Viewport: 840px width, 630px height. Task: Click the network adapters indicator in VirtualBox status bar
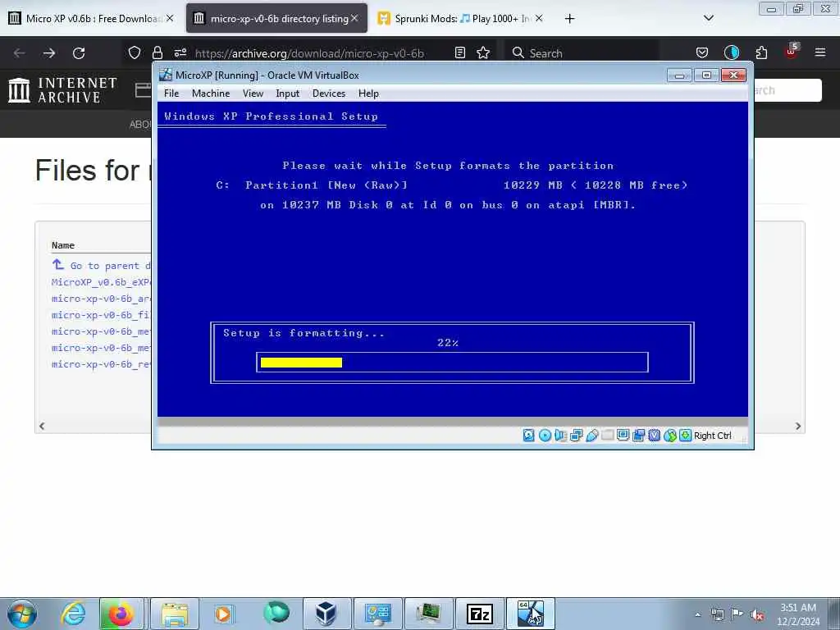577,436
